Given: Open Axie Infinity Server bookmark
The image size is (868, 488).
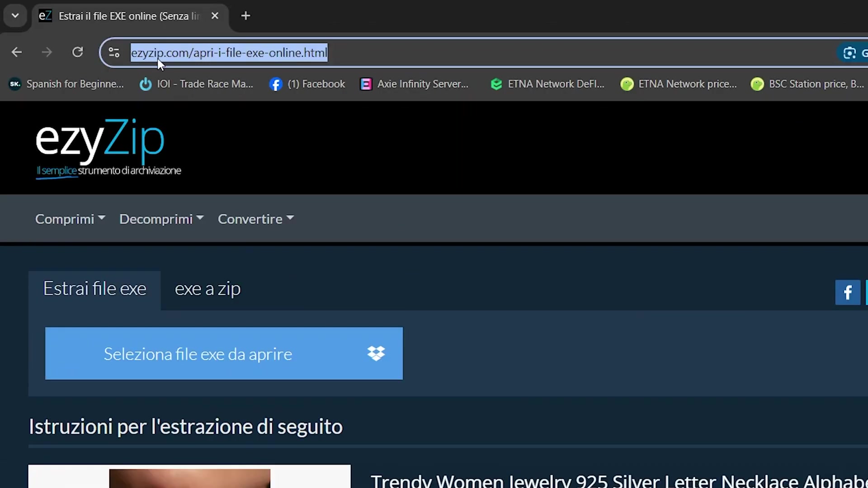Looking at the screenshot, I should click(415, 84).
